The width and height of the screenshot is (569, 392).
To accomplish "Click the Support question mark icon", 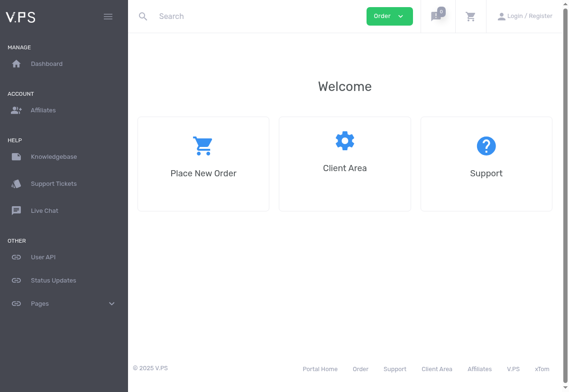I will click(x=486, y=146).
